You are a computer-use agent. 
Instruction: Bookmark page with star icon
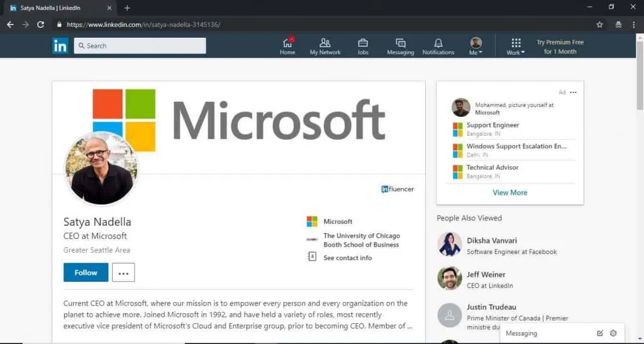click(599, 25)
